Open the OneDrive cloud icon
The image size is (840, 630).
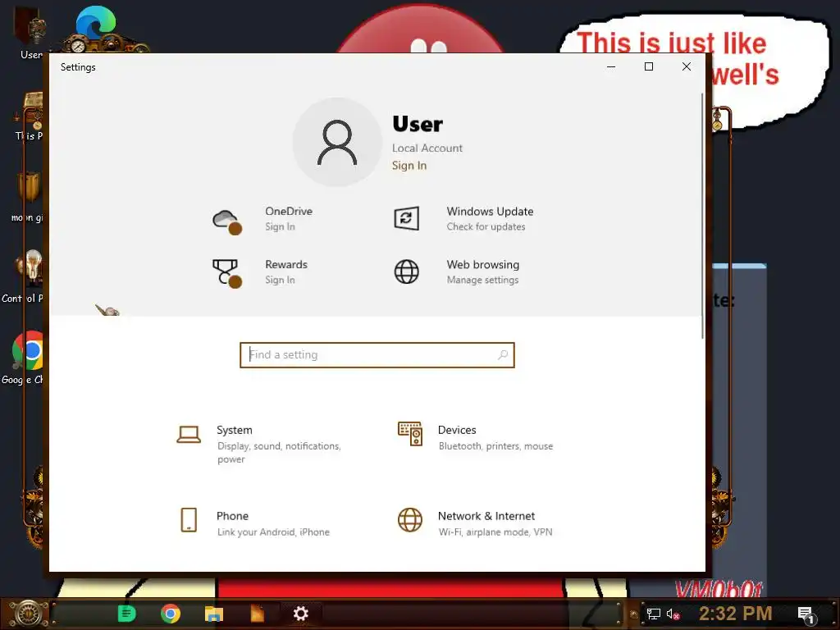pos(227,221)
